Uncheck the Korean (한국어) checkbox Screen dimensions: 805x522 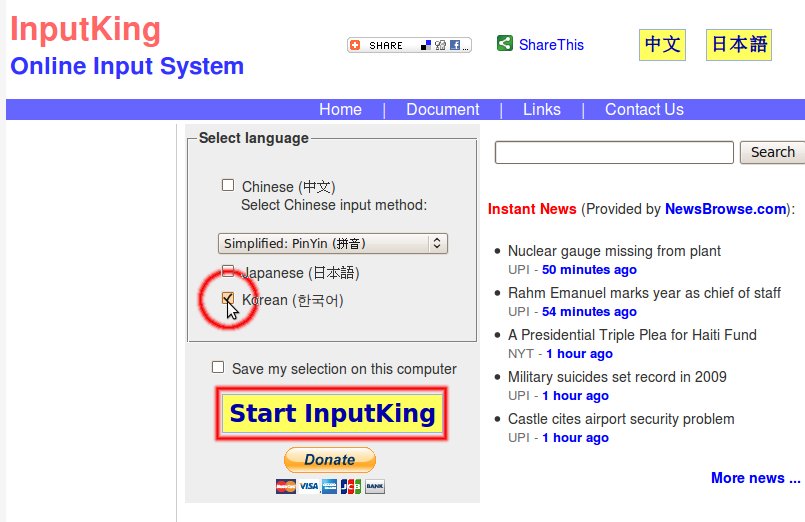pos(228,298)
